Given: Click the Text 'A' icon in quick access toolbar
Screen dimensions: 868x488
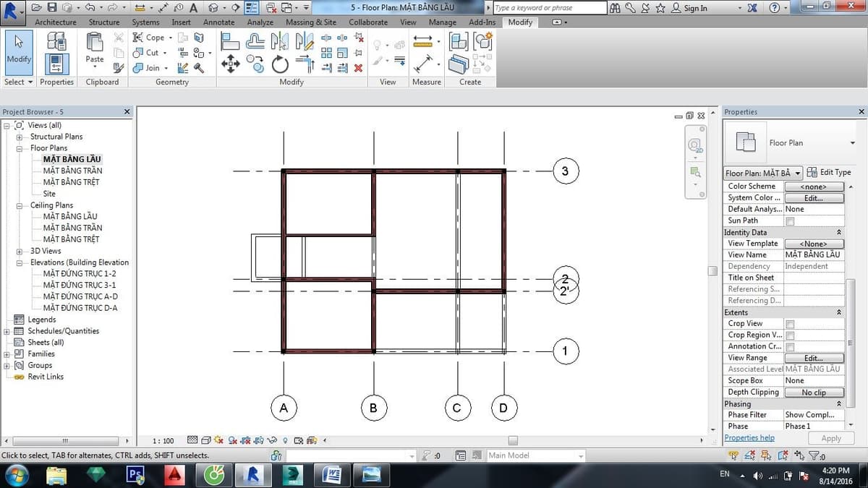Looking at the screenshot, I should (x=194, y=7).
